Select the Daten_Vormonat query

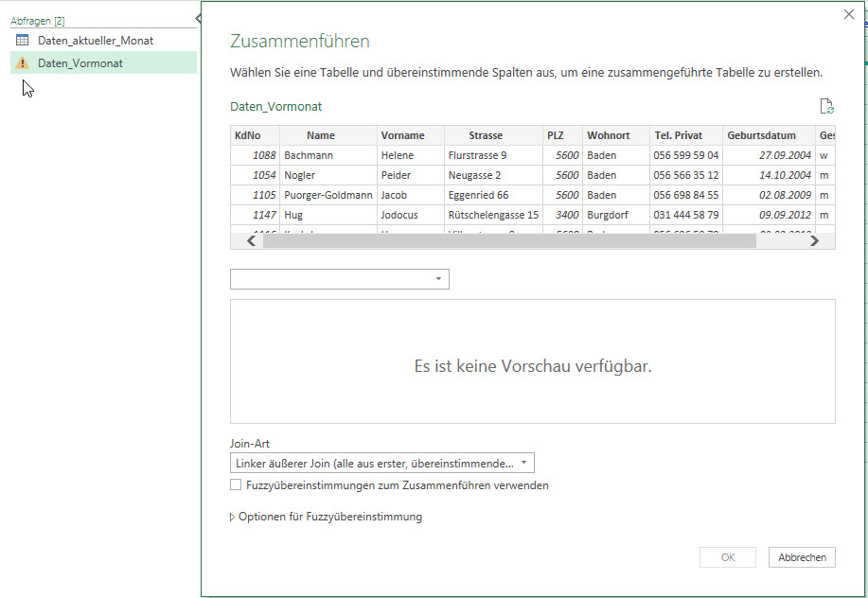(x=80, y=63)
